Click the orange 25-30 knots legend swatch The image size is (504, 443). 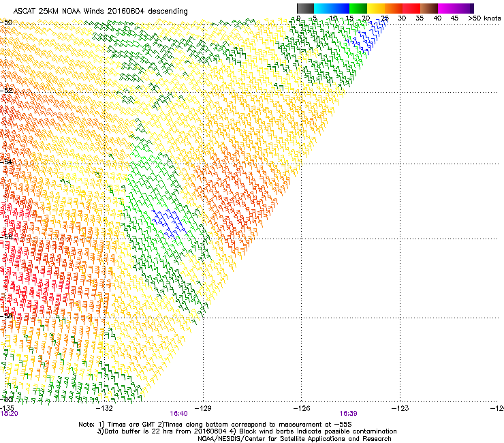click(394, 8)
